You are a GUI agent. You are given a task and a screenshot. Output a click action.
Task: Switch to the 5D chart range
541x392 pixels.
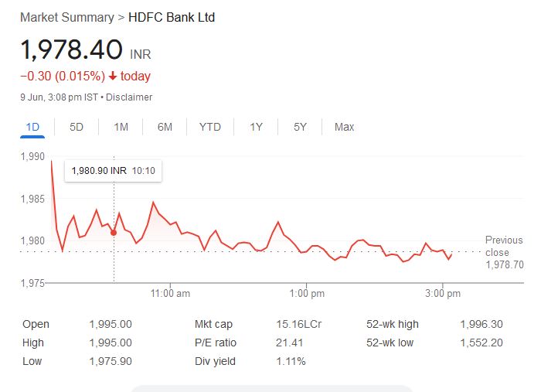coord(77,127)
